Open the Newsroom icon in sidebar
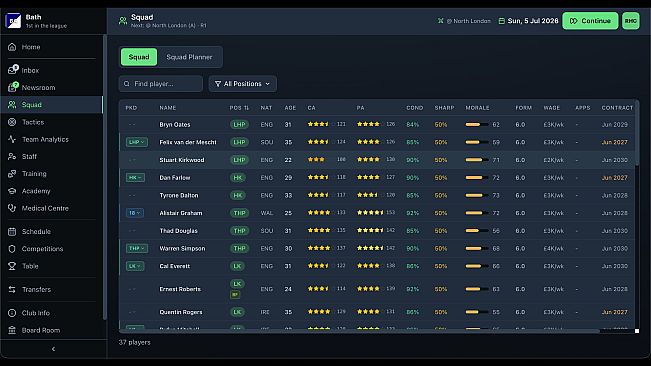The width and height of the screenshot is (651, 366). tap(12, 87)
